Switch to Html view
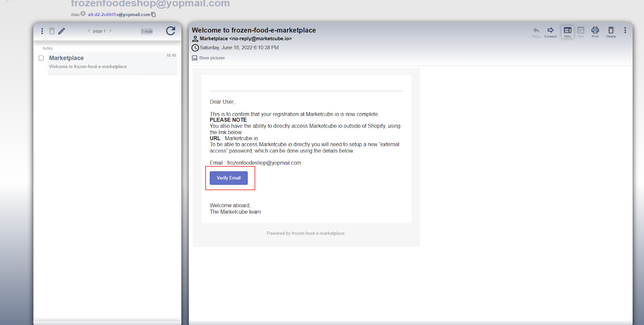644x325 pixels. click(568, 32)
